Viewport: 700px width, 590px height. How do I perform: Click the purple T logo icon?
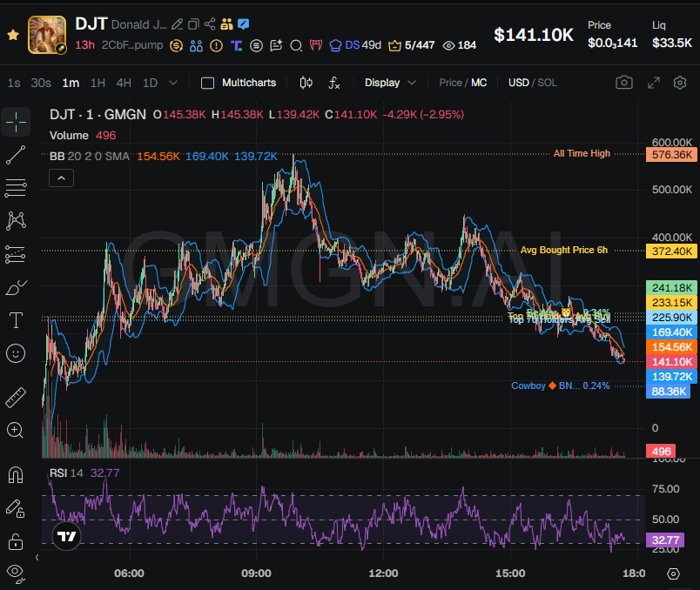[x=236, y=45]
